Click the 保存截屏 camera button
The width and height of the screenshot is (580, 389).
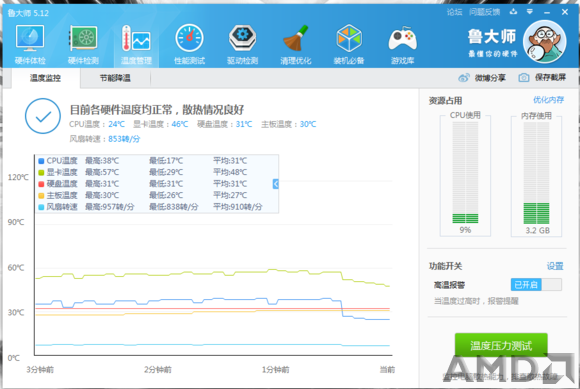click(542, 77)
